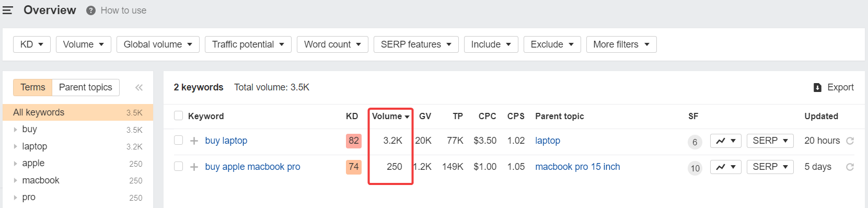This screenshot has height=208, width=868.
Task: Click the plus icon next to buy laptop
Action: pos(194,141)
